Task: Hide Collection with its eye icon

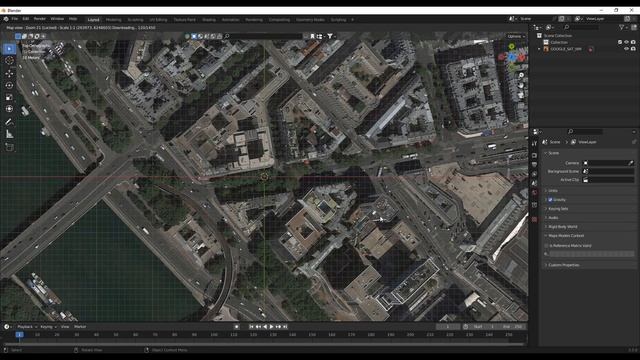Action: (x=627, y=42)
